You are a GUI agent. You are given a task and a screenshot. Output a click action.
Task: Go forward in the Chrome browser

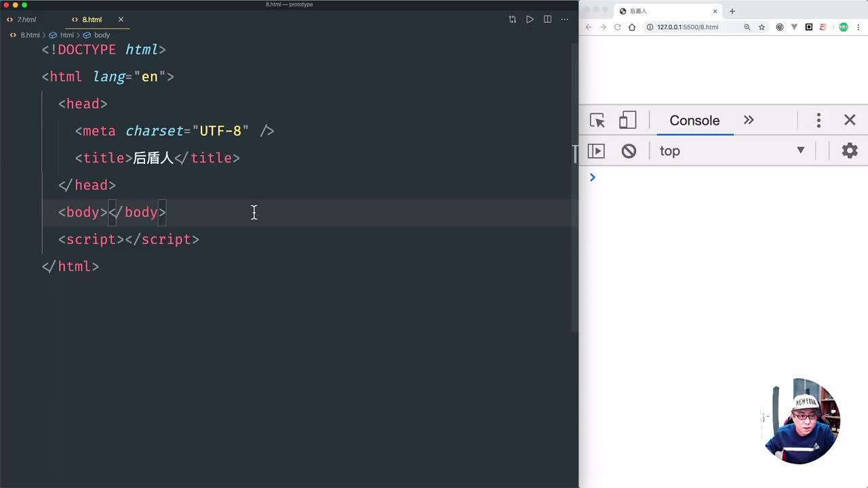(603, 27)
